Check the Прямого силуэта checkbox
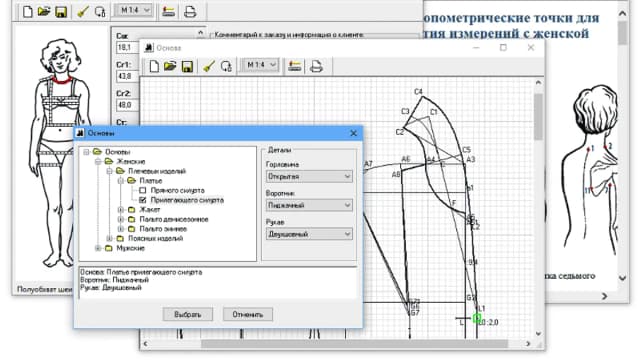640x360 pixels. pos(142,190)
